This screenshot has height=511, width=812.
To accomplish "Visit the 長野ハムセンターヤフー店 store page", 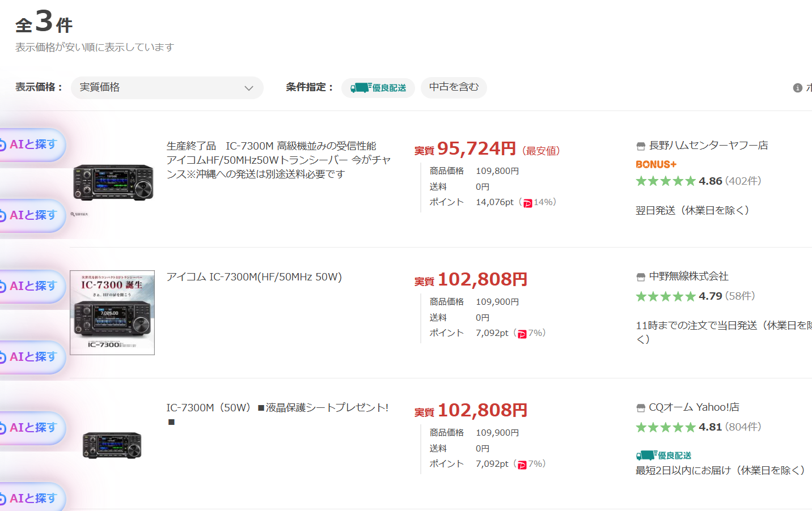I will tap(708, 146).
